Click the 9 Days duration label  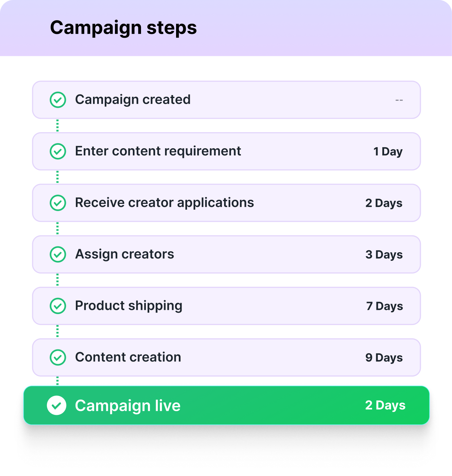(384, 357)
